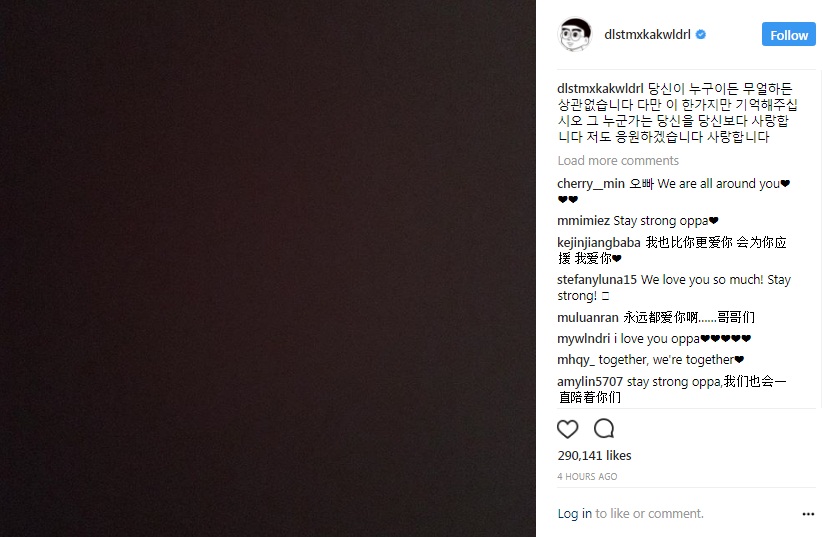Open dlstmxkakwldrl username in header
The image size is (822, 537).
[647, 35]
